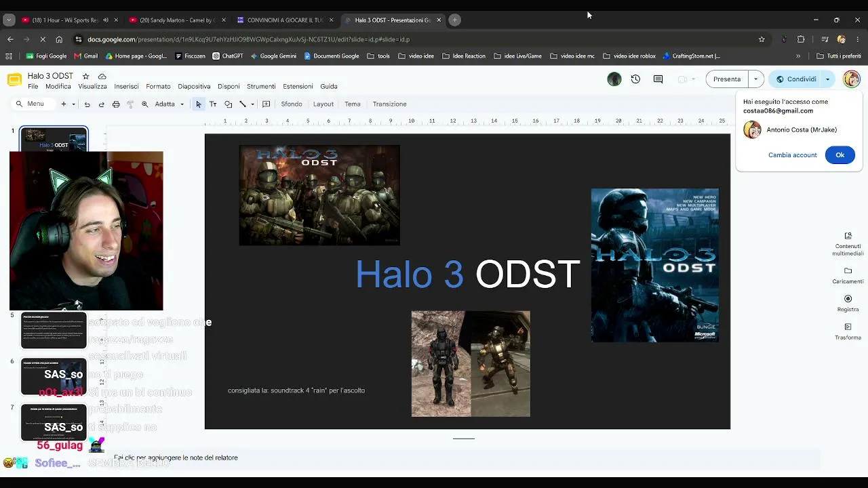The width and height of the screenshot is (868, 488).
Task: Open the Modifica menu
Action: [58, 87]
